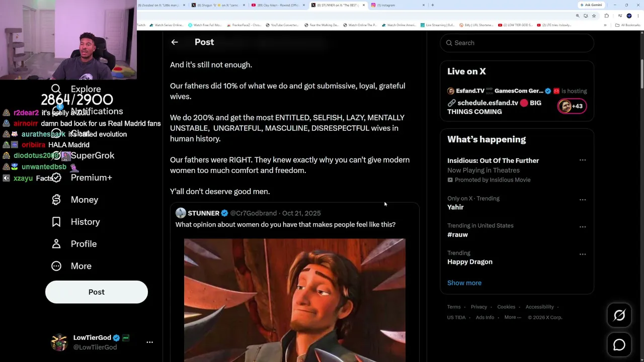Open the Chrome profile avatar

coord(629,16)
